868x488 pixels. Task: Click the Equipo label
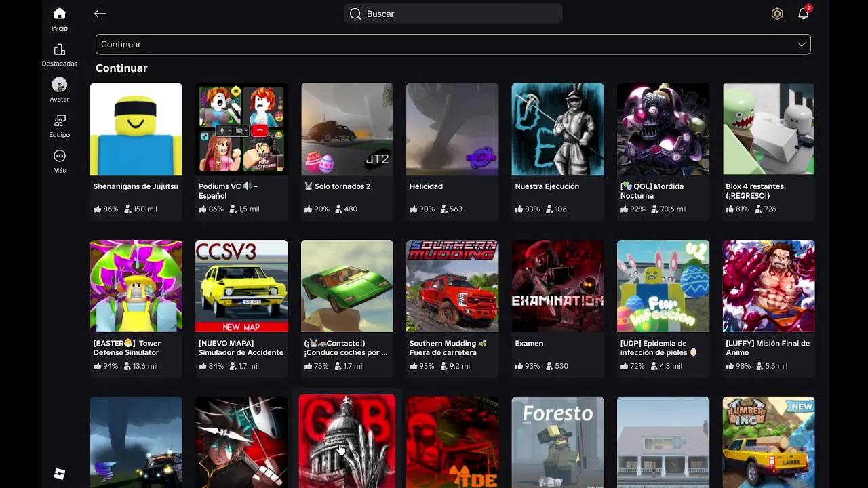(60, 135)
